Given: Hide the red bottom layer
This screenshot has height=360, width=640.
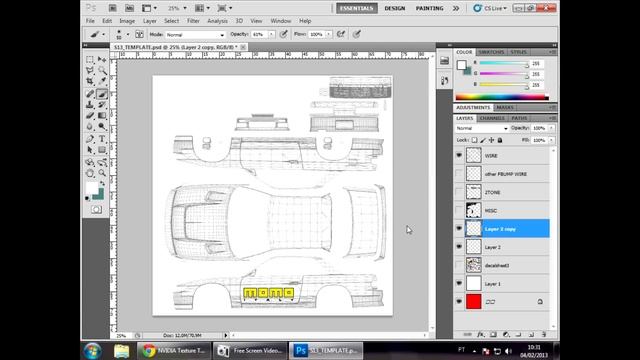Looking at the screenshot, I should point(459,302).
